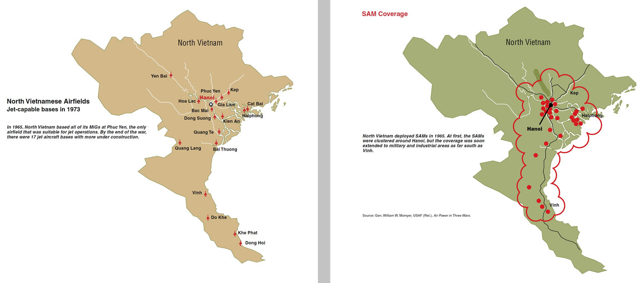Select the red 'Hanoi' label on airfields map

click(207, 97)
